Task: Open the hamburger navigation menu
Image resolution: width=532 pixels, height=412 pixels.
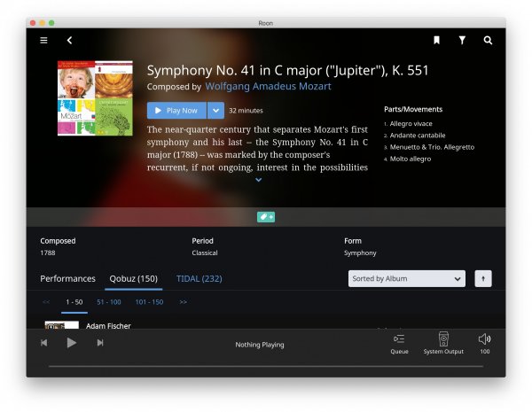Action: point(43,41)
